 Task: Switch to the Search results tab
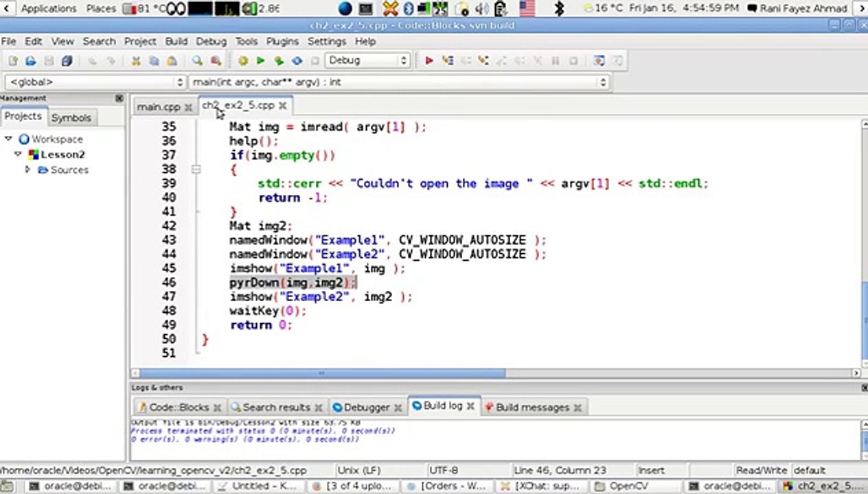tap(276, 408)
